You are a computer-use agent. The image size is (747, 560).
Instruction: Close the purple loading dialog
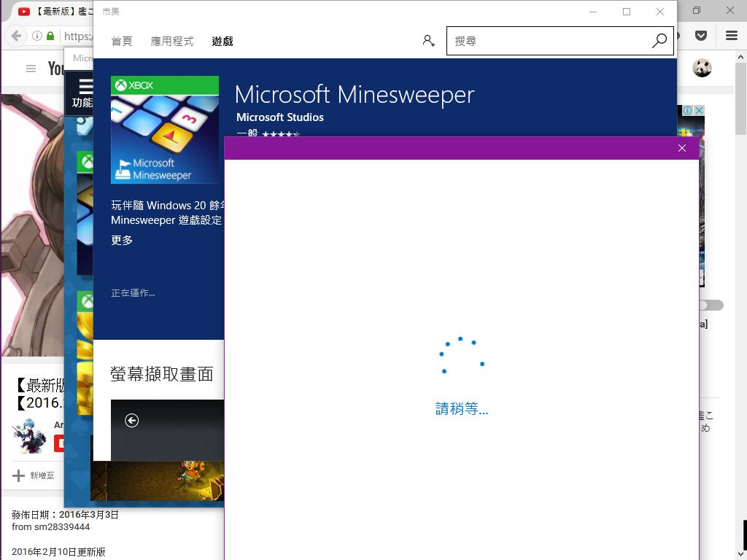682,148
